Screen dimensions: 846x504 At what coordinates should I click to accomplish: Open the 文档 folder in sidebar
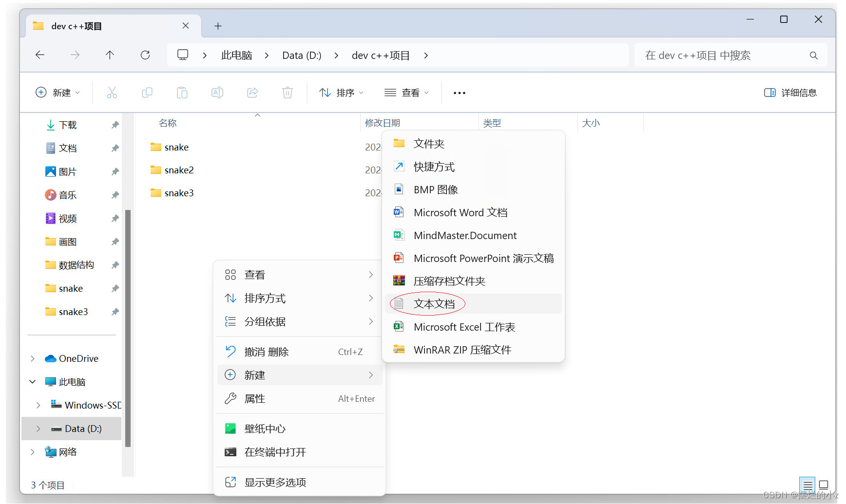[x=61, y=148]
